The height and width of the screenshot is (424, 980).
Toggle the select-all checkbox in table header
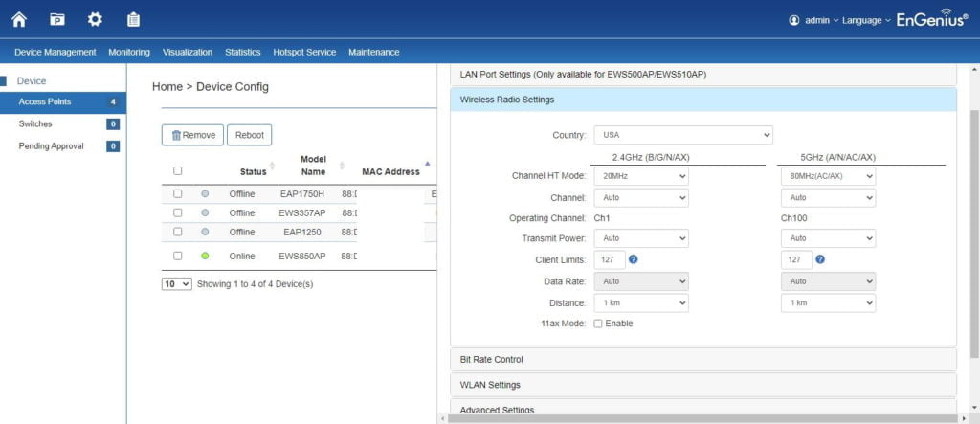178,171
